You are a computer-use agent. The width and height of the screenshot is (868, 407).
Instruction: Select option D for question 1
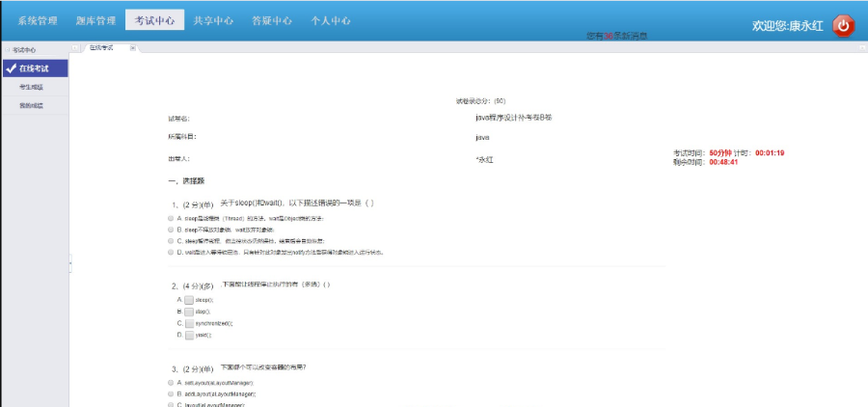171,252
